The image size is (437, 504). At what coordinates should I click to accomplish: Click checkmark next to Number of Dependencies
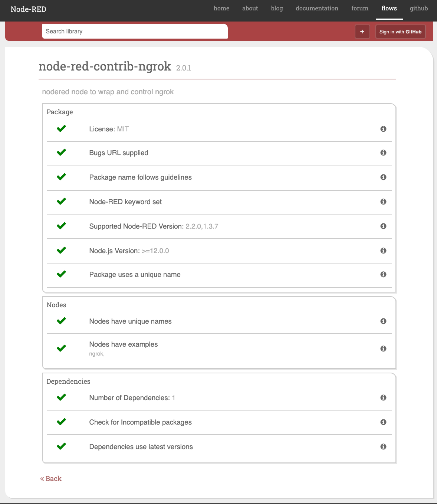61,397
